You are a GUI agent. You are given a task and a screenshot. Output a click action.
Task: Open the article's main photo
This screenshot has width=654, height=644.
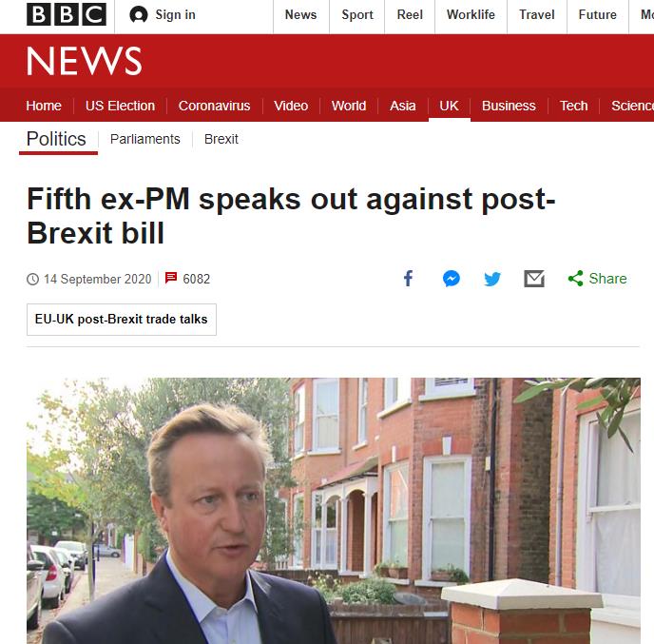[x=334, y=511]
